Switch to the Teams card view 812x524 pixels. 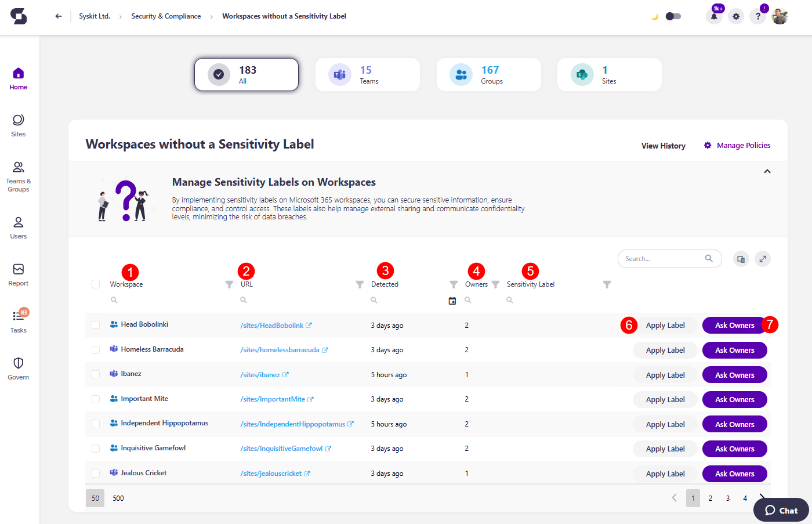[x=368, y=74]
